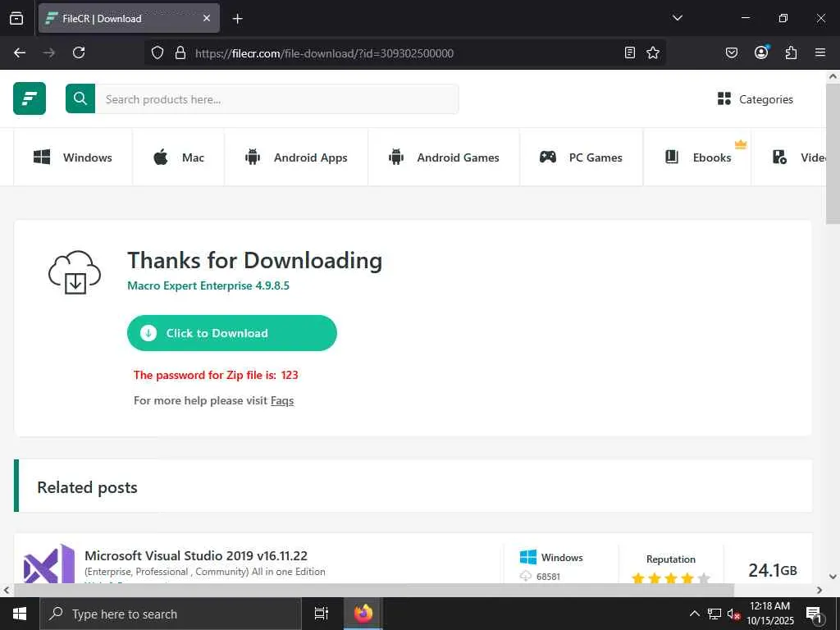Toggle reader view icon in address bar
Screen dimensions: 840x630
tap(630, 52)
